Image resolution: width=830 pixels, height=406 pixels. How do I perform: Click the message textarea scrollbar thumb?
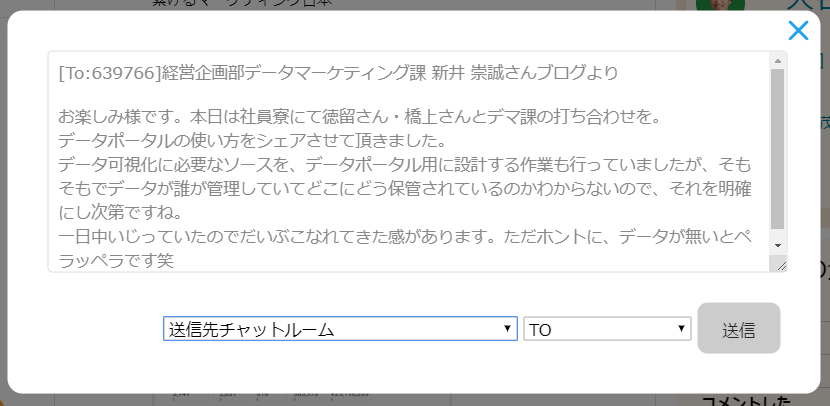(x=778, y=148)
